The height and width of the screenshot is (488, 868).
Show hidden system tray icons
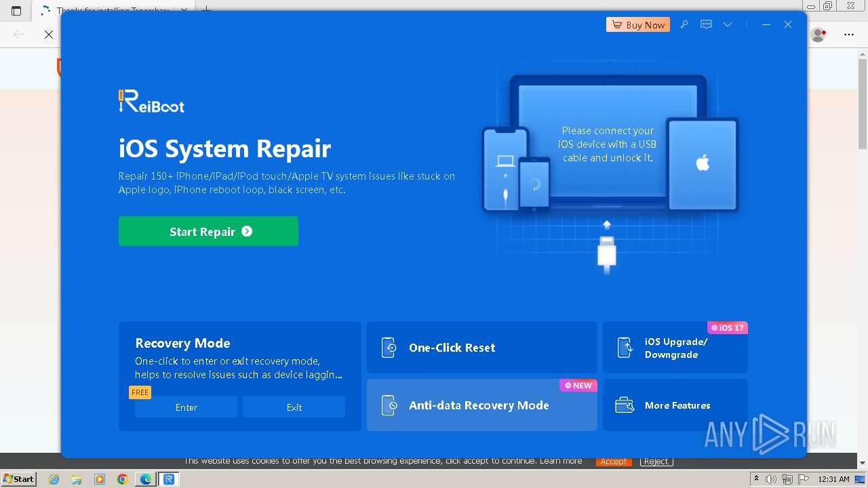point(757,479)
